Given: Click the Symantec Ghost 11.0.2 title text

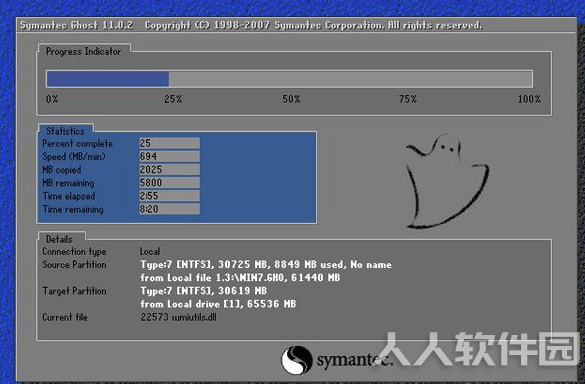Looking at the screenshot, I should (x=76, y=25).
